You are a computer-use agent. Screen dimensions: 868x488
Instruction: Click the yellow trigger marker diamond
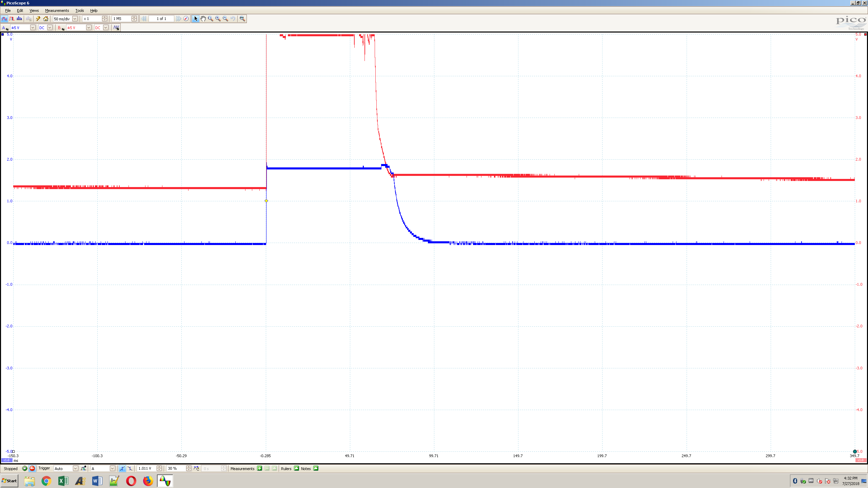click(266, 201)
